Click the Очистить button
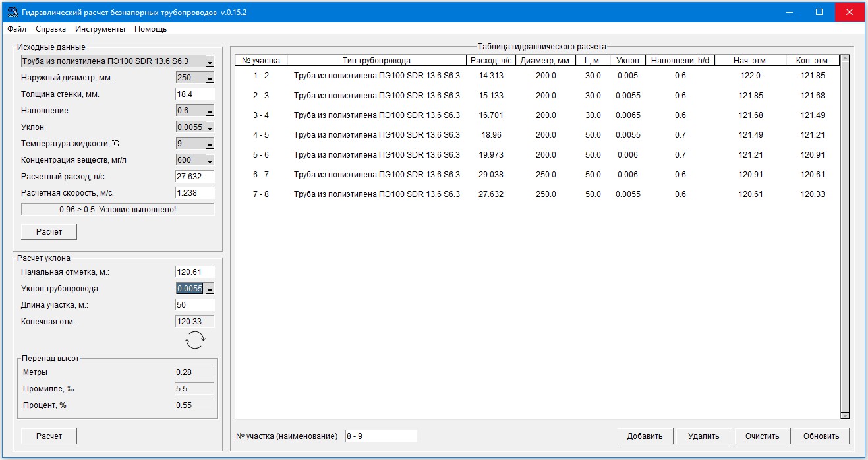868x460 pixels. [x=763, y=436]
